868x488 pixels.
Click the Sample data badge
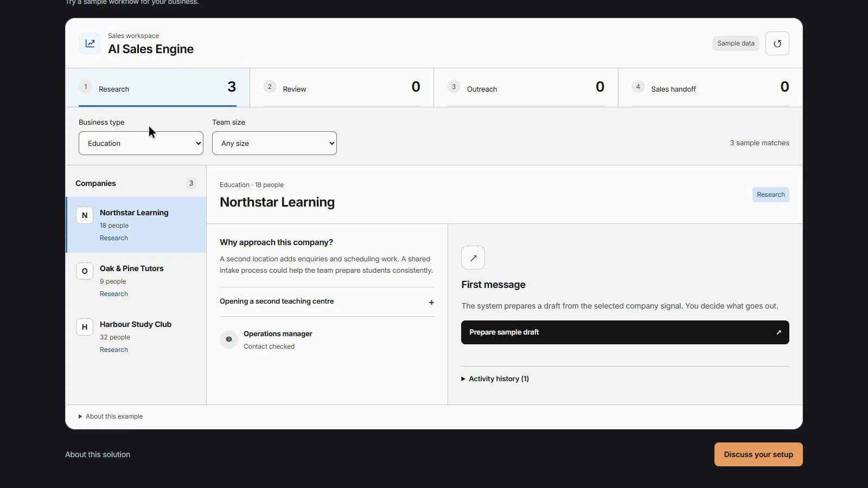coord(736,43)
